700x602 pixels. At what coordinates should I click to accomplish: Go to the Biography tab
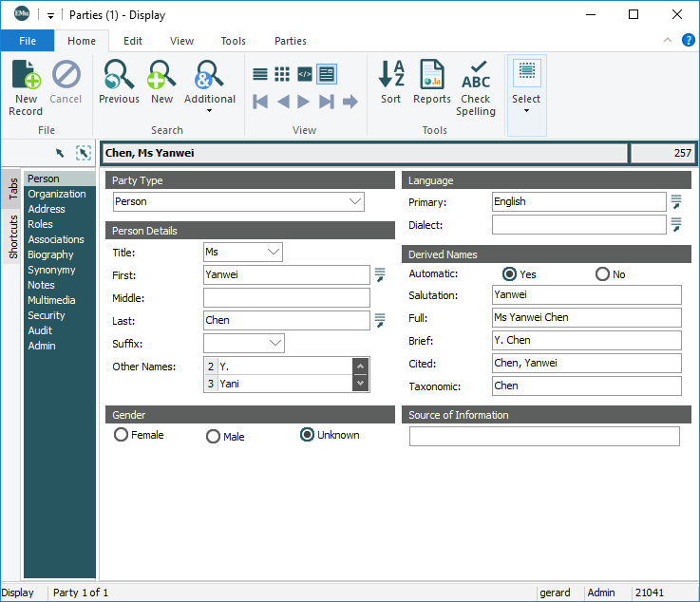tap(50, 254)
